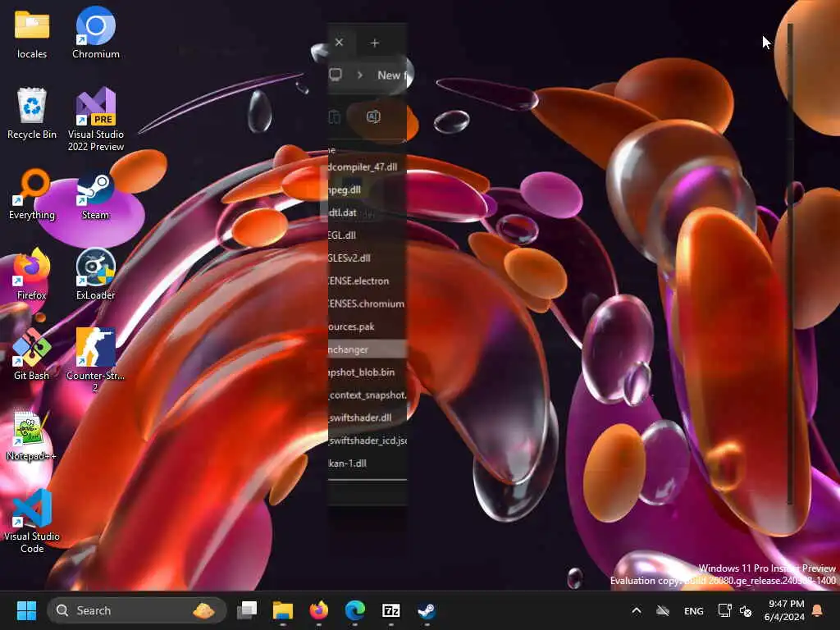Open the Everything search shortcut

pyautogui.click(x=32, y=194)
